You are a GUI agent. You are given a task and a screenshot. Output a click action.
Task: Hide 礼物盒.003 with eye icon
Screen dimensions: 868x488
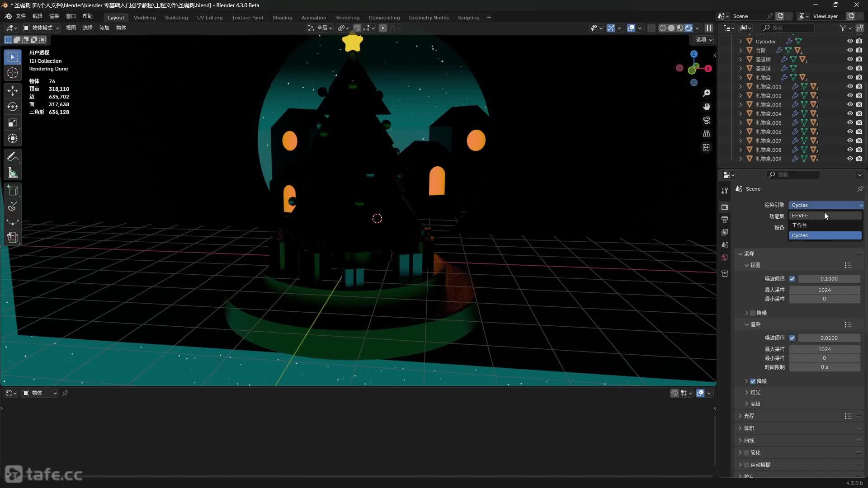click(850, 104)
